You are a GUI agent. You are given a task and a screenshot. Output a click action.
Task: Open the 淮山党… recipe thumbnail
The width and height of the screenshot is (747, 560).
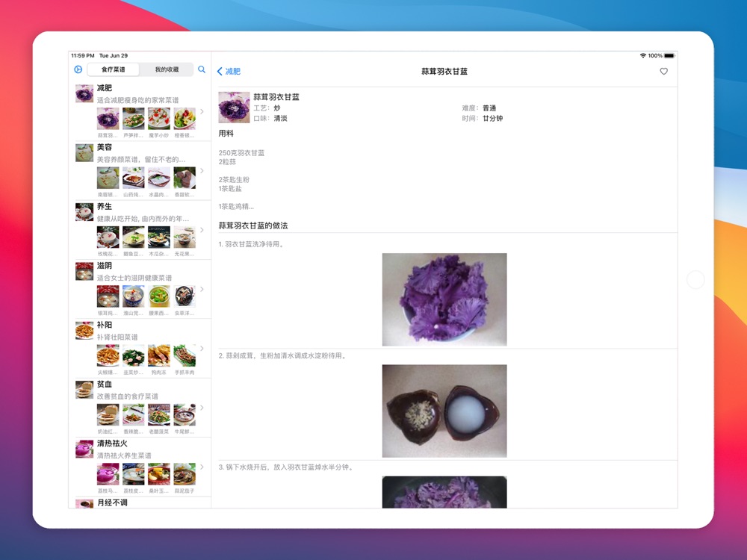pyautogui.click(x=134, y=296)
